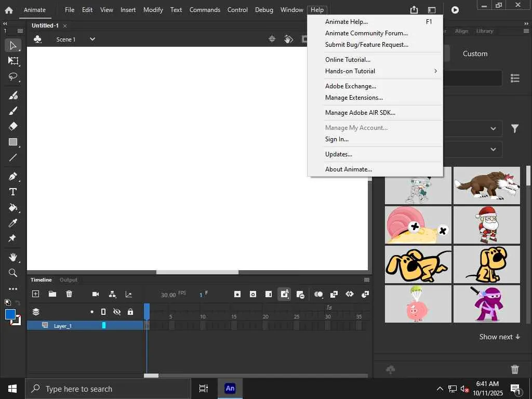Switch to the Custom assets tab
The image size is (532, 399).
475,54
